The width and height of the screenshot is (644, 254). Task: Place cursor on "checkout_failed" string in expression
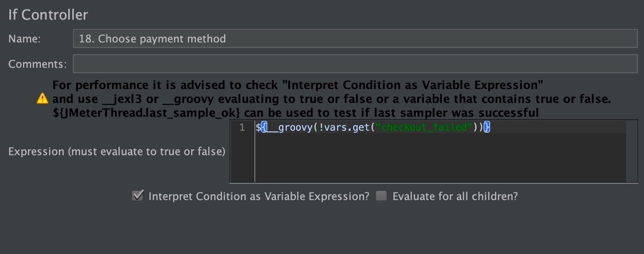pyautogui.click(x=424, y=128)
